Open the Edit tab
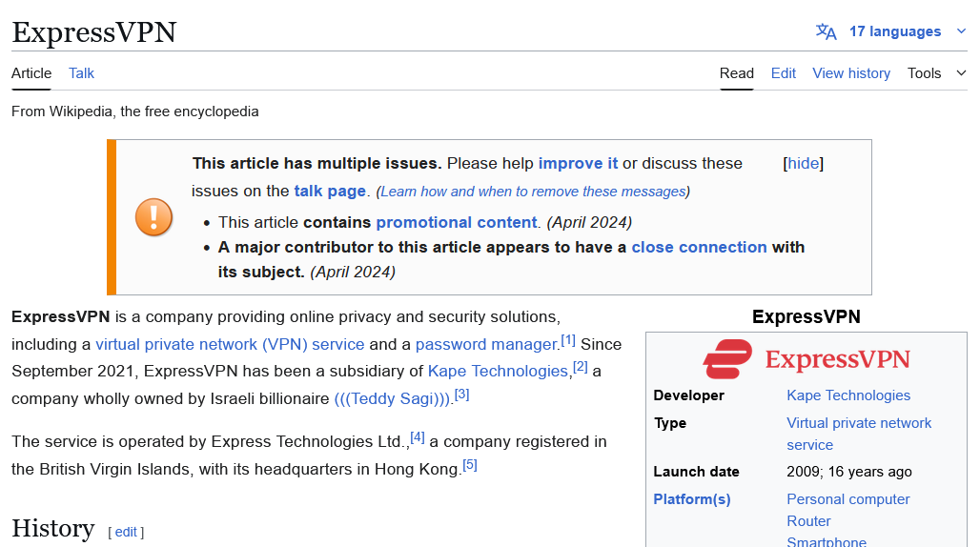The image size is (980, 547). [783, 73]
